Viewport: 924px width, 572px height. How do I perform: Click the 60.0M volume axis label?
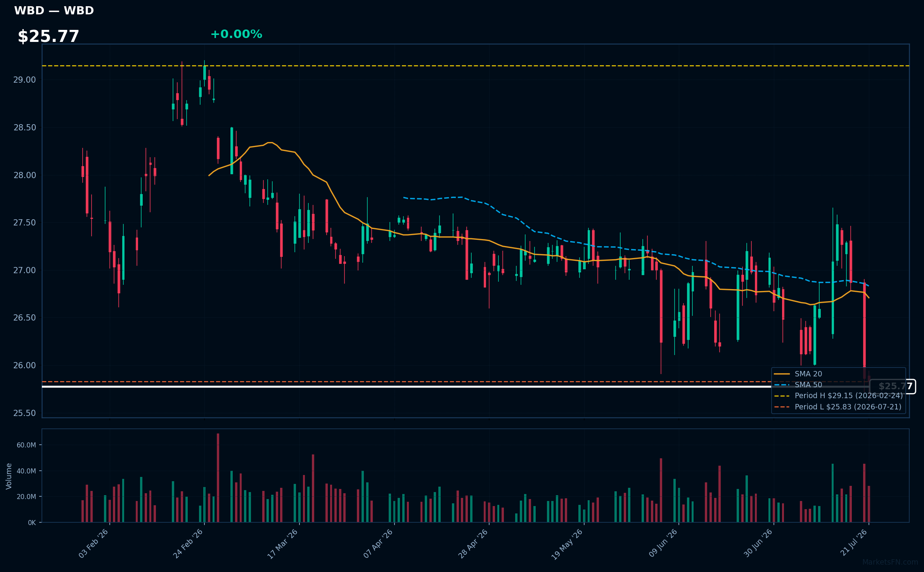pyautogui.click(x=26, y=445)
